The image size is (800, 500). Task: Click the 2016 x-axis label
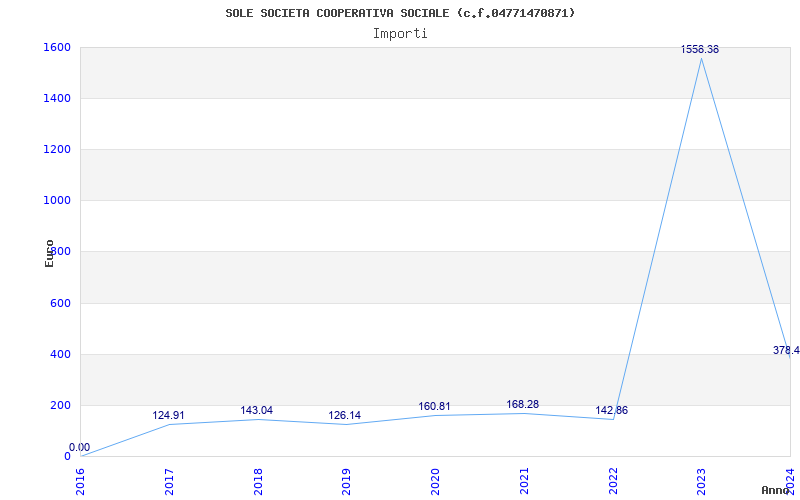pos(81,482)
